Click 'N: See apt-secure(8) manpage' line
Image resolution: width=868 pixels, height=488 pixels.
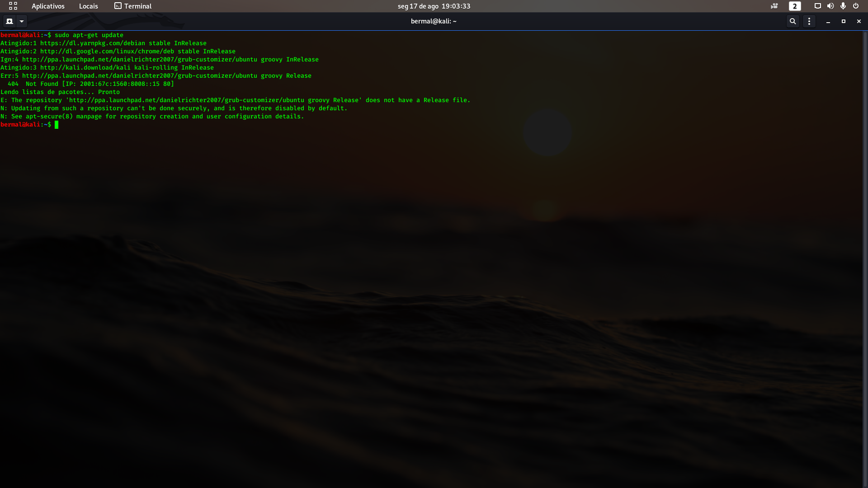pyautogui.click(x=152, y=117)
